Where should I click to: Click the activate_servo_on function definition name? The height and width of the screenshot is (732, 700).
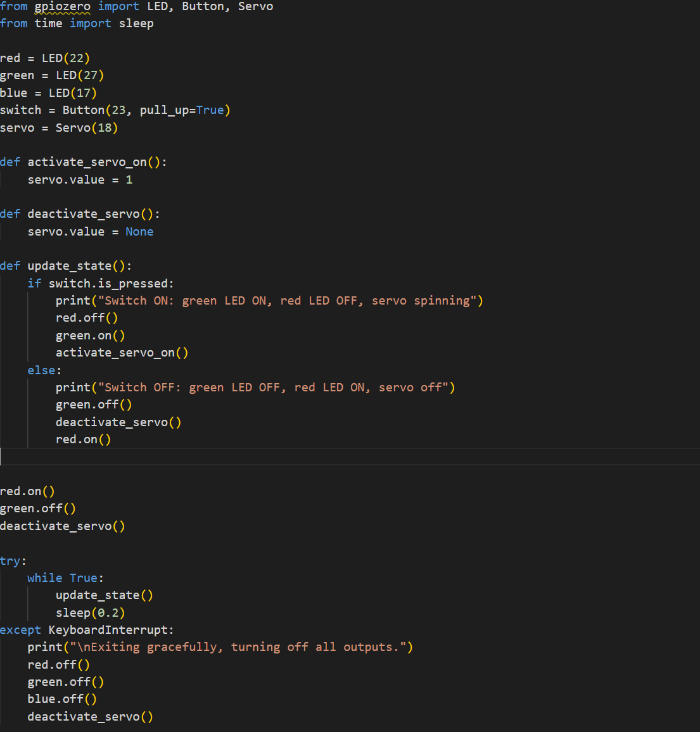tap(87, 162)
